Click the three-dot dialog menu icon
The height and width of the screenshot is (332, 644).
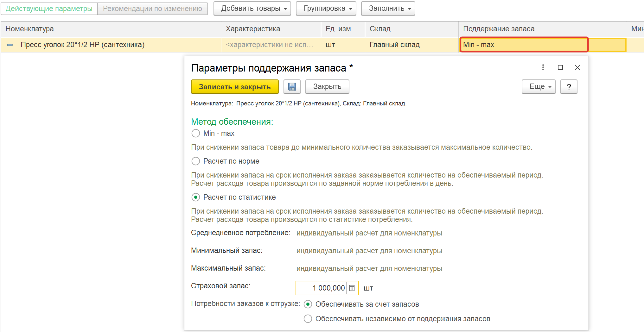coord(543,67)
